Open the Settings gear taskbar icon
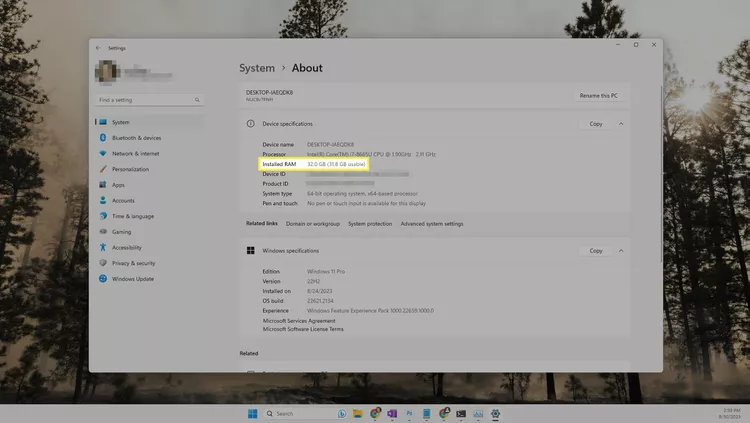 point(495,413)
